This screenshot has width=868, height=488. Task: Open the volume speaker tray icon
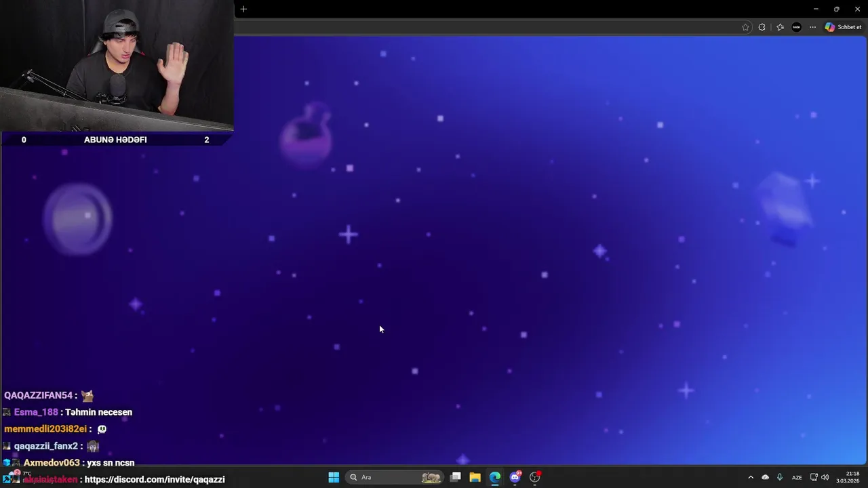coord(825,477)
